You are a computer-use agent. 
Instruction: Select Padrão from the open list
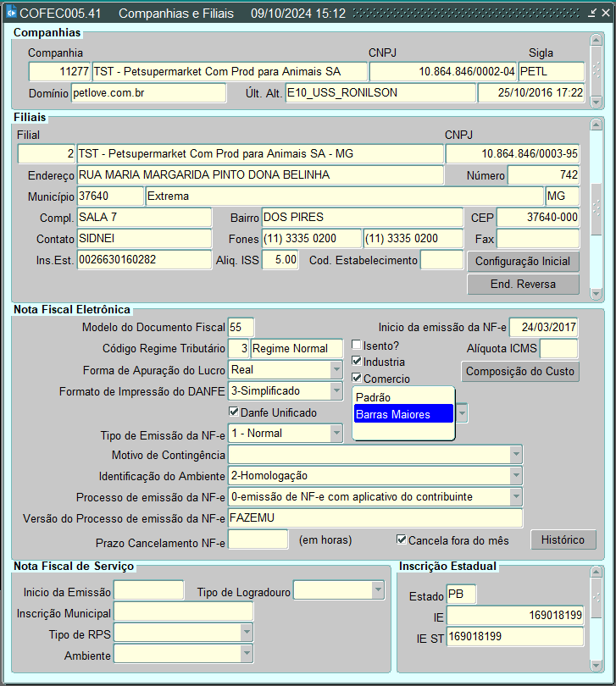click(x=403, y=397)
